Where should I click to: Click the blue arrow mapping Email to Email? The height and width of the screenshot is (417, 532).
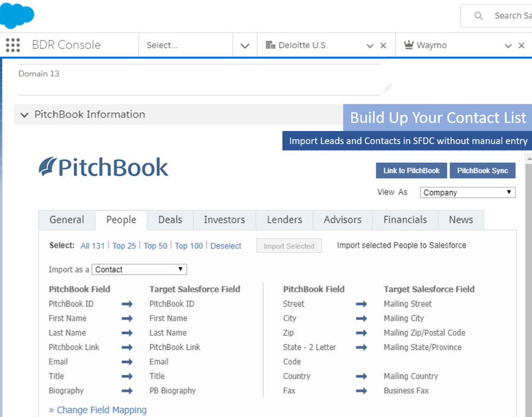(x=126, y=361)
